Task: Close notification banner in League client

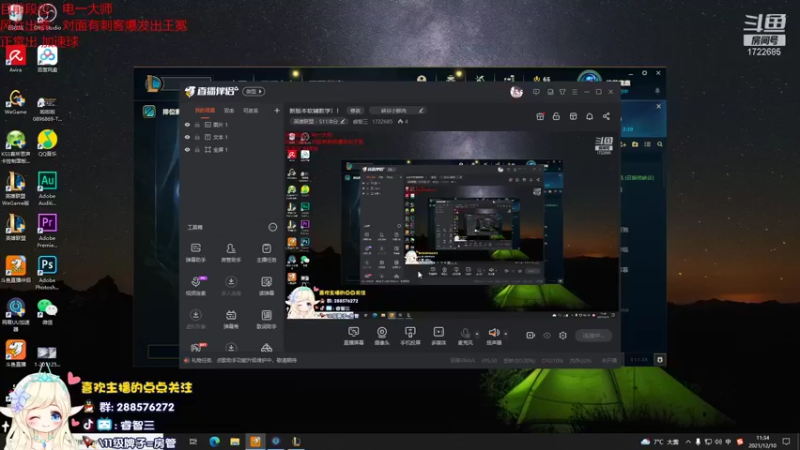Action: [659, 107]
